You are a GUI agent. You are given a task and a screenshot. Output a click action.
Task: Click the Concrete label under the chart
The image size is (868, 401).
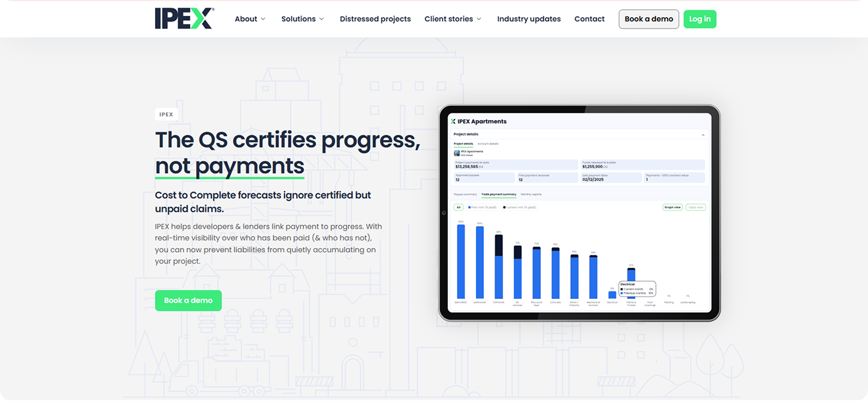pyautogui.click(x=555, y=302)
